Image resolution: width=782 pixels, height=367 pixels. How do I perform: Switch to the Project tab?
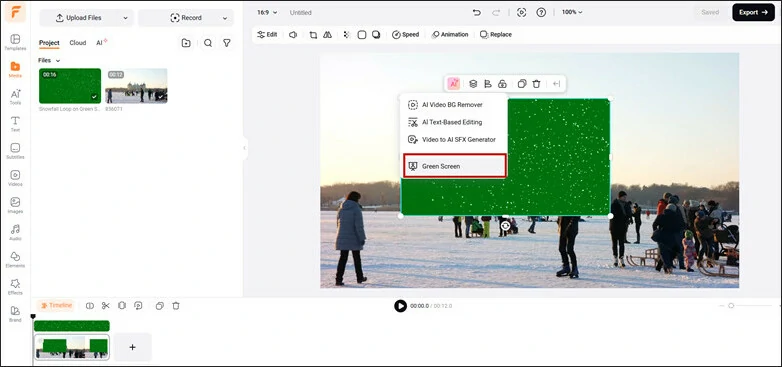(x=49, y=43)
